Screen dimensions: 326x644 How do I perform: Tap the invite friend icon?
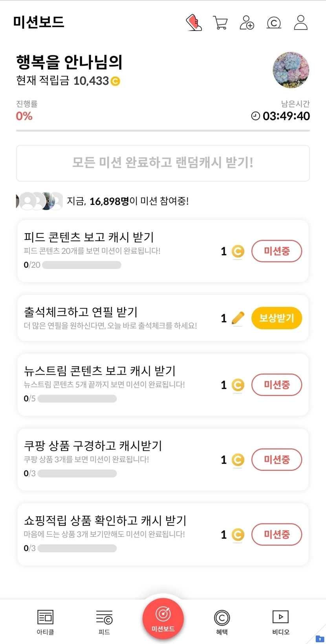pyautogui.click(x=247, y=23)
